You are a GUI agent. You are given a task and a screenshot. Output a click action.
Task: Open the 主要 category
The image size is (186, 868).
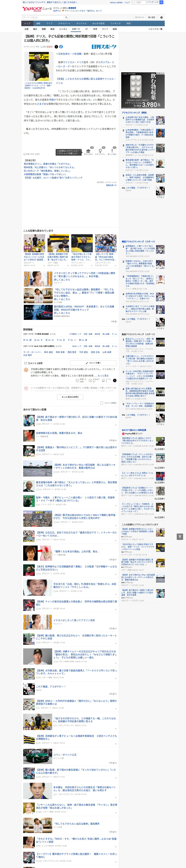click(26, 29)
